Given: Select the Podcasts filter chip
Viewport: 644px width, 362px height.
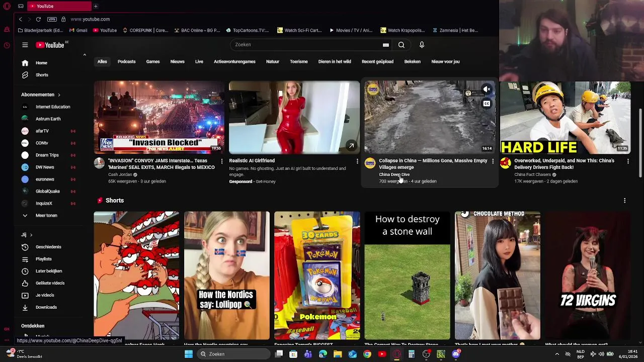Looking at the screenshot, I should 126,61.
